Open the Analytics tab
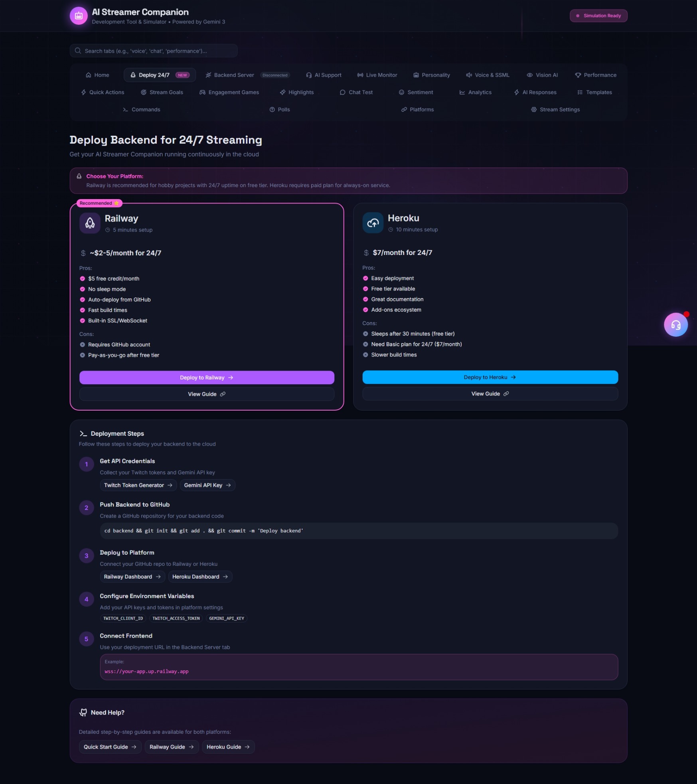Image resolution: width=697 pixels, height=784 pixels. 475,92
